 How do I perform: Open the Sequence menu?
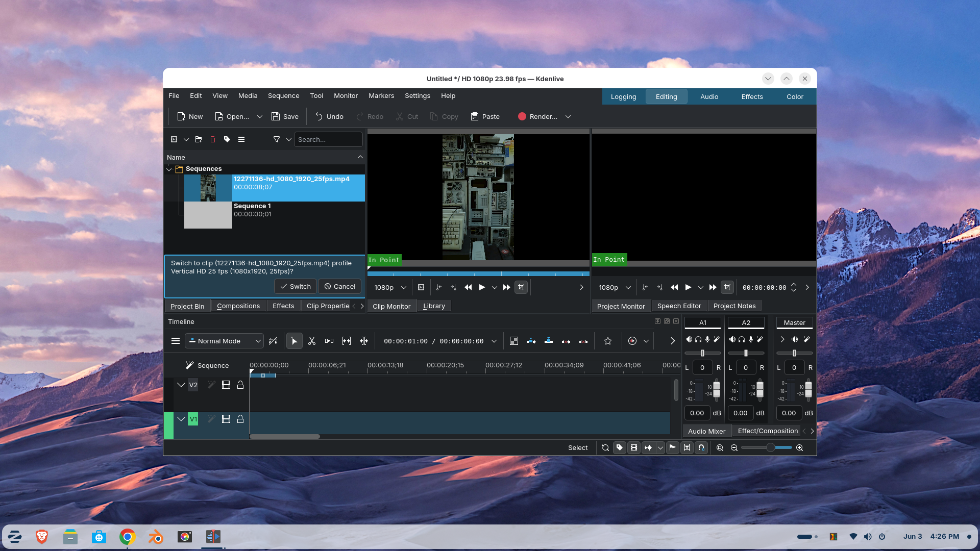(283, 96)
